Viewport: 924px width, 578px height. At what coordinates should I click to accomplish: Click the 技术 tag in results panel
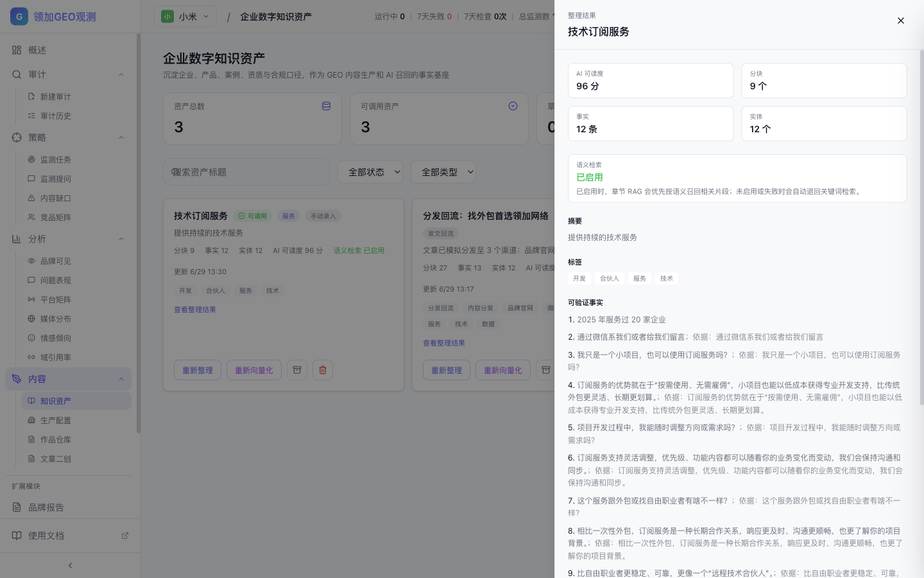tap(667, 278)
